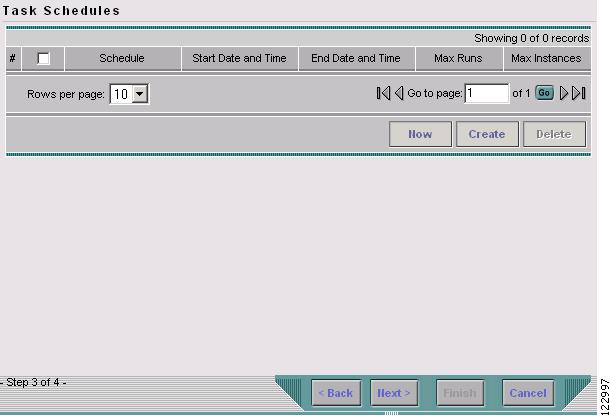Click the Now button

pyautogui.click(x=420, y=134)
